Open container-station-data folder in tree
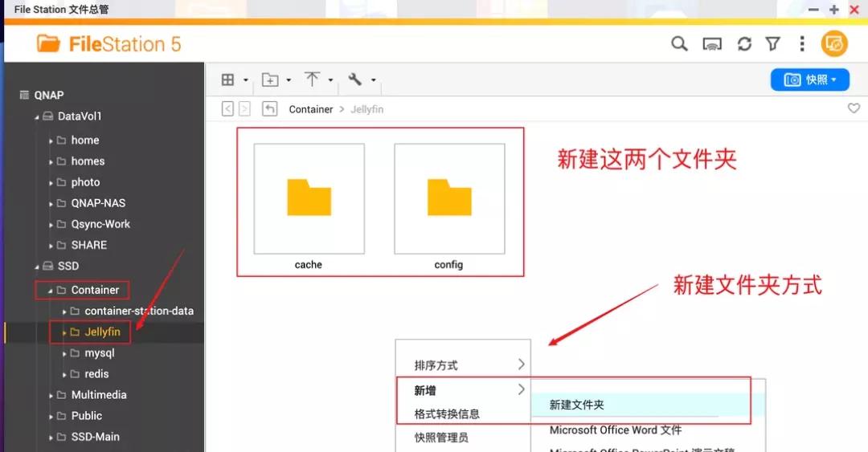This screenshot has height=452, width=868. [x=140, y=311]
